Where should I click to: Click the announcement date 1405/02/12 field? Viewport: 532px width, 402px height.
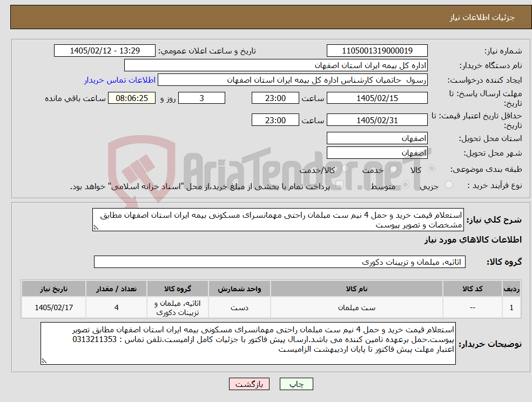tap(104, 51)
